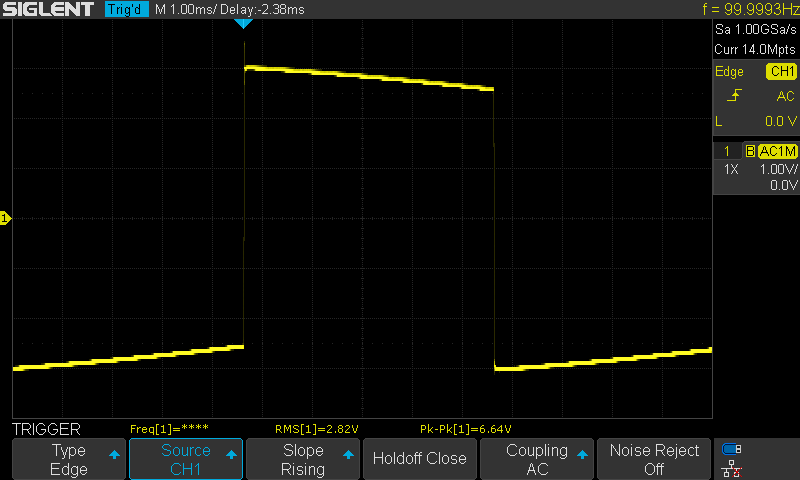Image resolution: width=800 pixels, height=480 pixels.
Task: Click the Holdoff Close button
Action: pyautogui.click(x=419, y=459)
